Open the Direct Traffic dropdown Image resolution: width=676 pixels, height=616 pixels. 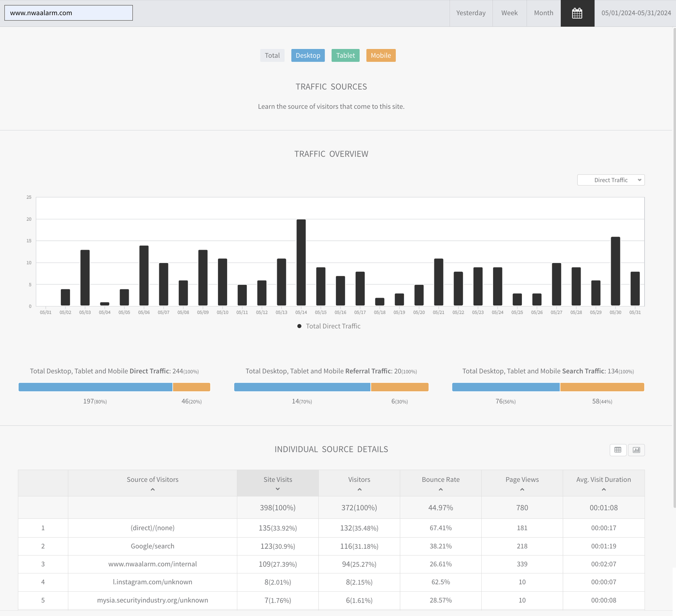611,180
